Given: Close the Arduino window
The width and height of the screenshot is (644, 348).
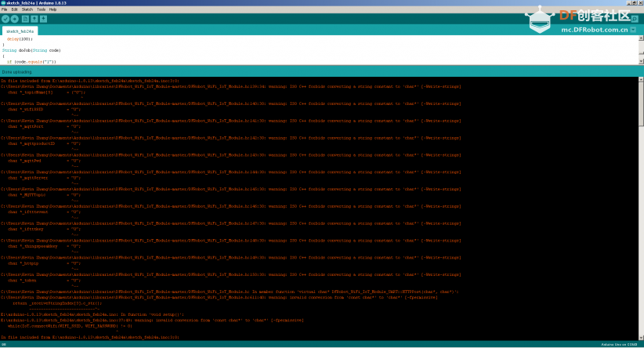Looking at the screenshot, I should pos(640,3).
